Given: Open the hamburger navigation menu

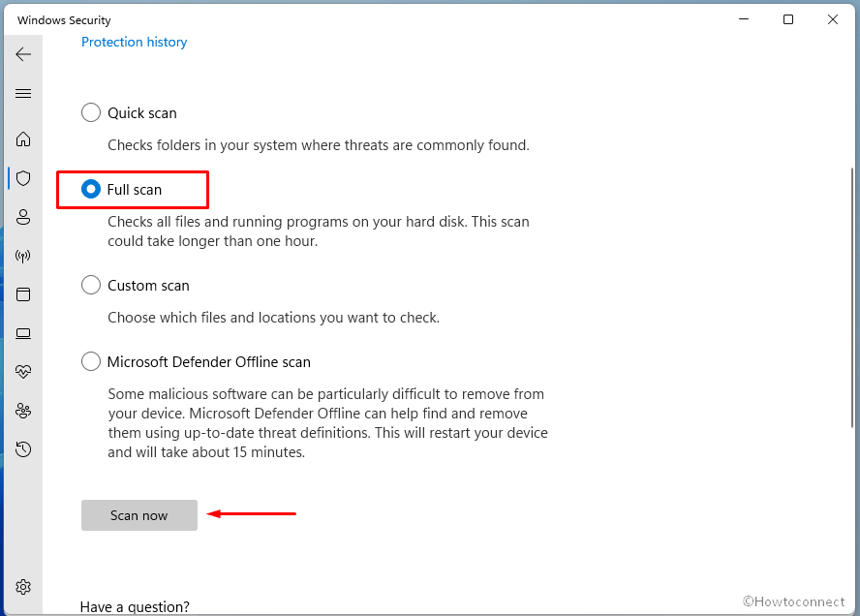Looking at the screenshot, I should point(23,94).
